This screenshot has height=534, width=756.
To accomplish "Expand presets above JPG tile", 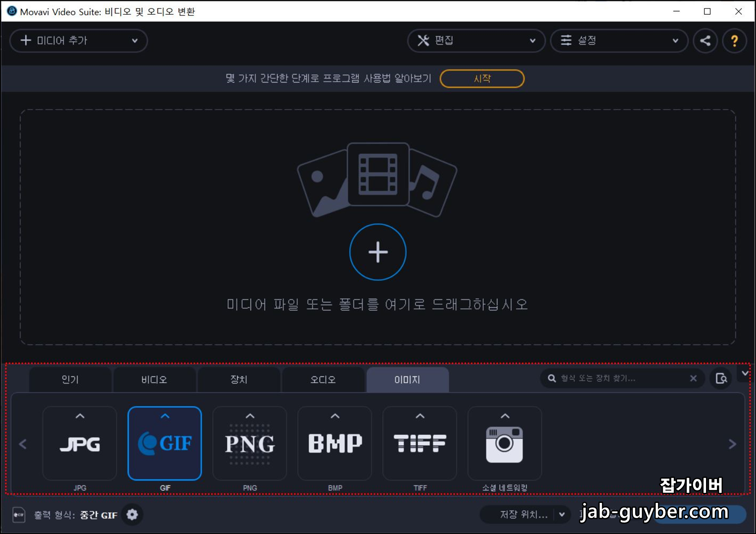I will [80, 416].
